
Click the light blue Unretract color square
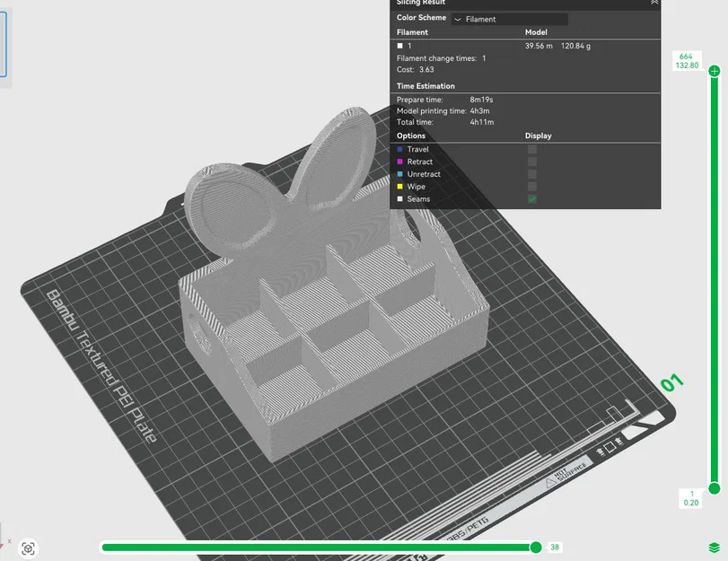tap(399, 174)
